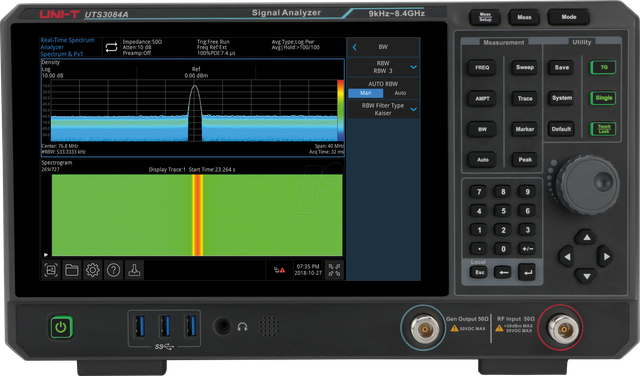Push the down arrow key
Image resolution: width=640 pixels, height=376 pixels.
(587, 276)
